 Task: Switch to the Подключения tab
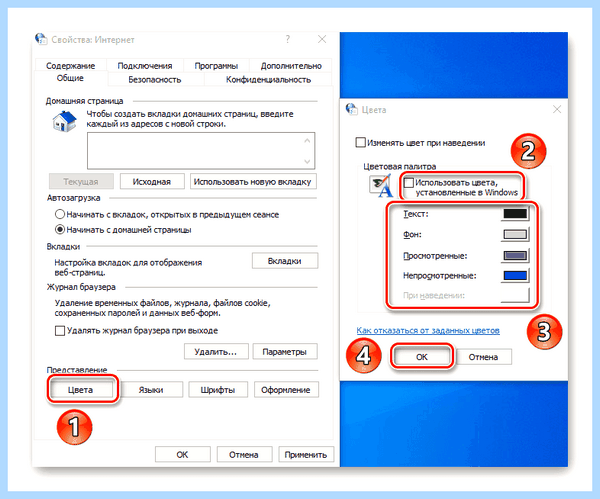[x=145, y=65]
